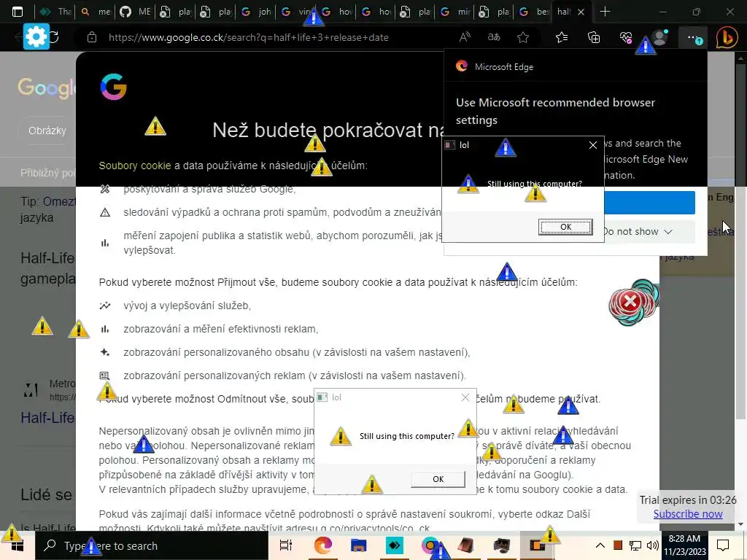Open the notification center icon
The height and width of the screenshot is (560, 747).
point(723,545)
